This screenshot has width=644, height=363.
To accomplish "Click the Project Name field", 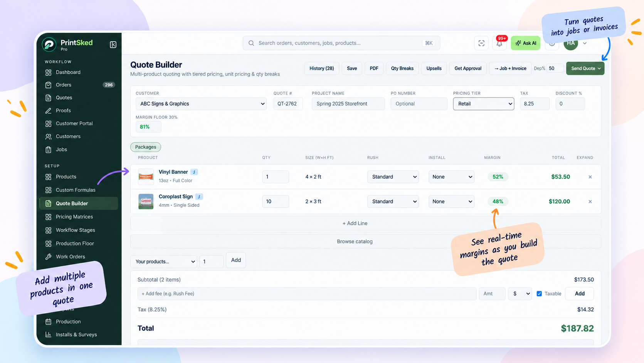I will pos(348,104).
